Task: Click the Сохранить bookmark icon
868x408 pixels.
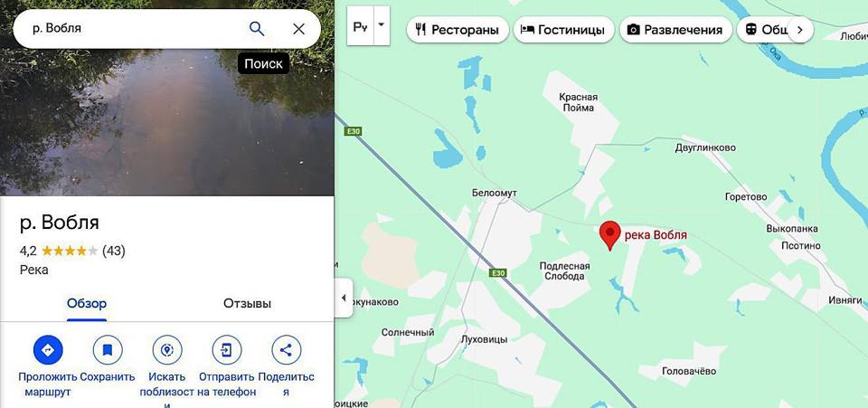Action: point(108,350)
